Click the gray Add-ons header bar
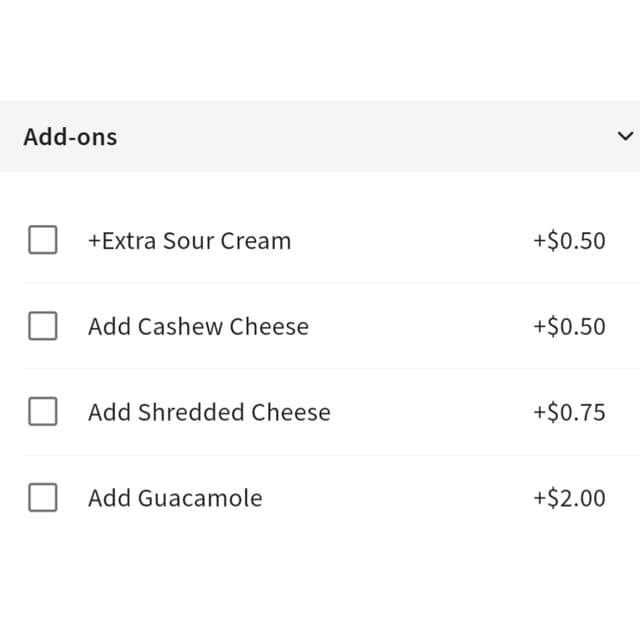This screenshot has height=640, width=640. coord(320,136)
